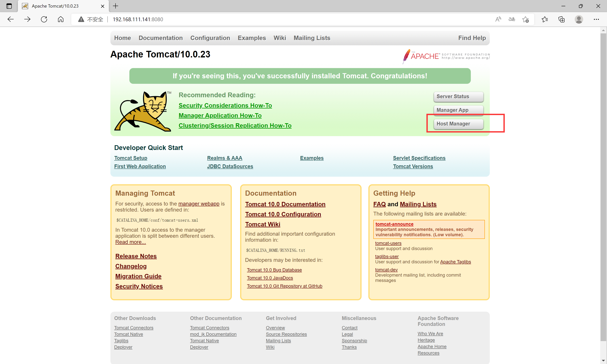Viewport: 607px width, 364px height.
Task: Add this page to favorites star
Action: 526,19
